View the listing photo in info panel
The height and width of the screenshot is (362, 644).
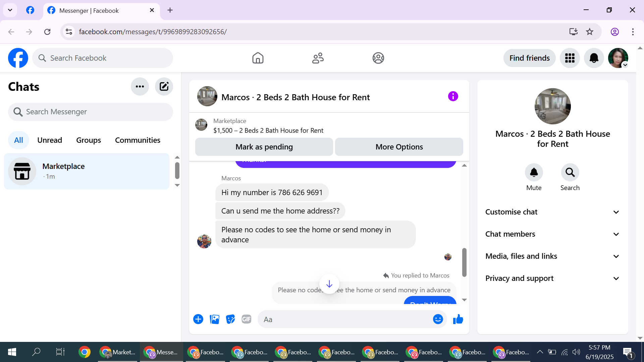(x=553, y=106)
